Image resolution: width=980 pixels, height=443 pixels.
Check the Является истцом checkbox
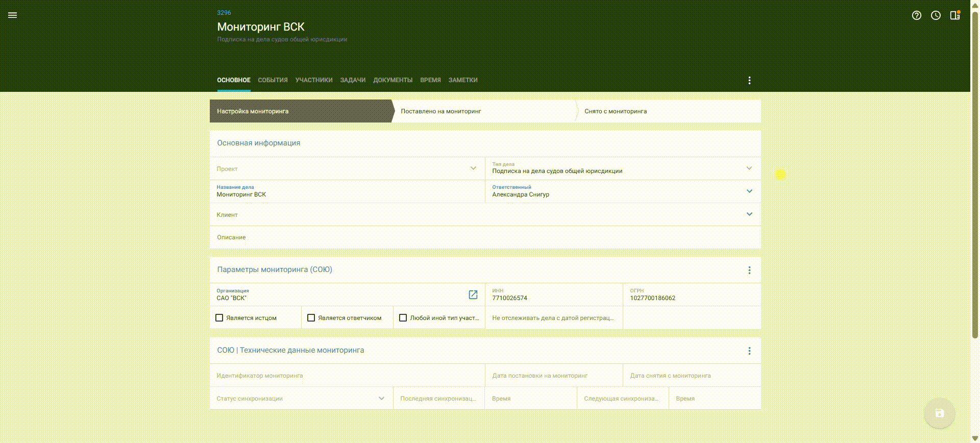click(x=219, y=317)
